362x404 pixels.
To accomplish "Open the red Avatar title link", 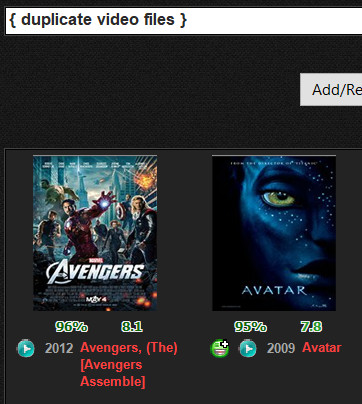I will pos(322,348).
